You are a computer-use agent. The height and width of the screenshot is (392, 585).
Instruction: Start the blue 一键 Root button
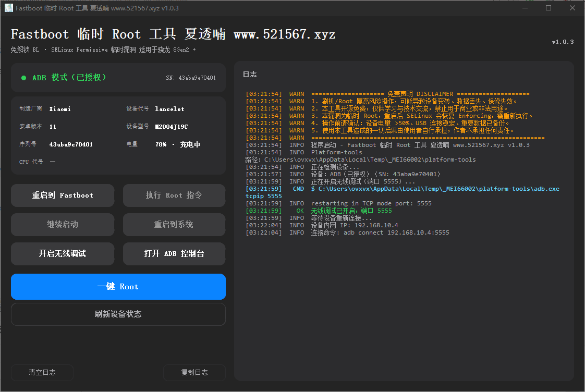[x=118, y=287]
